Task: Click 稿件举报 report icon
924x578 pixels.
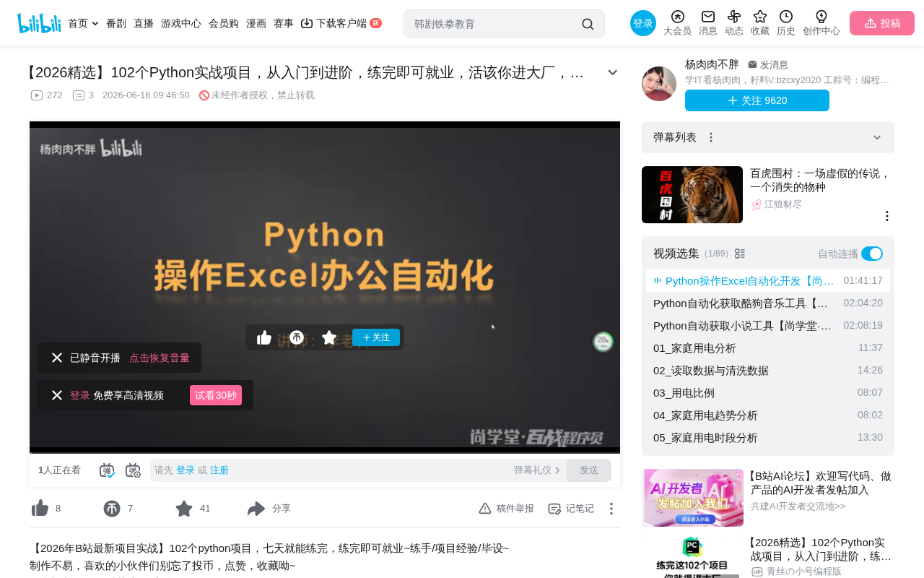Action: coord(485,509)
